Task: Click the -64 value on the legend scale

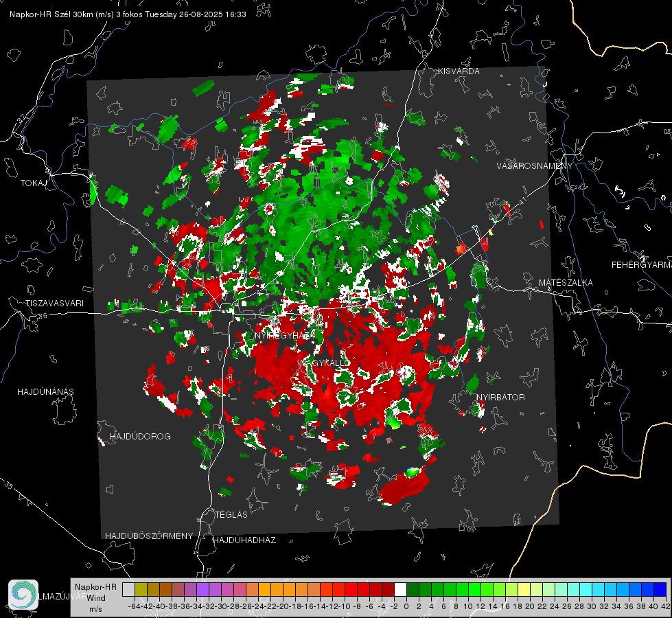Action: (135, 606)
